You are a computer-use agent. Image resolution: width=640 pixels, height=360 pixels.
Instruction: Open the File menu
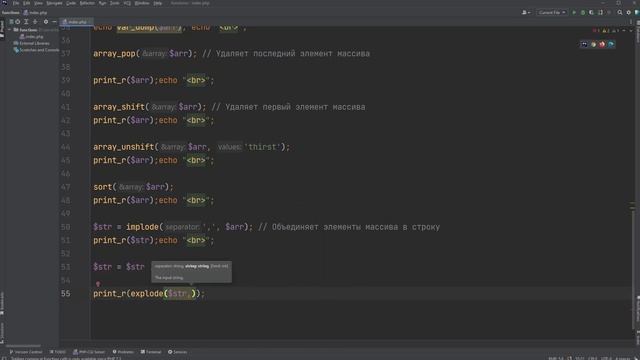coord(16,3)
